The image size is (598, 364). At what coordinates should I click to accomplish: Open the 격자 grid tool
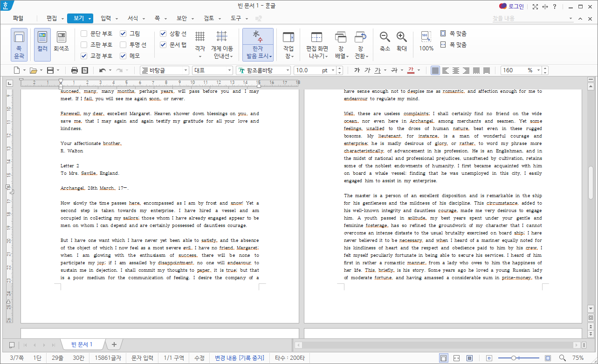pyautogui.click(x=200, y=45)
